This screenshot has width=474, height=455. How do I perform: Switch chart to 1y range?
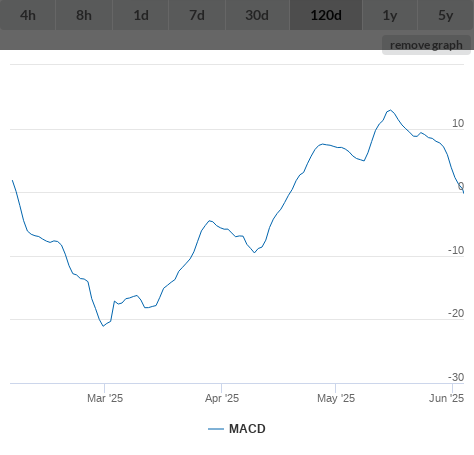390,15
